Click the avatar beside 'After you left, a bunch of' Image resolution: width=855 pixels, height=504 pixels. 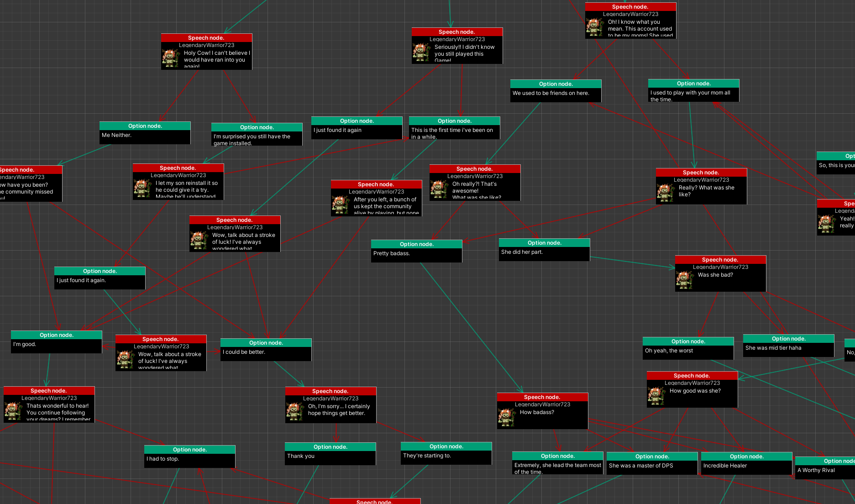341,205
